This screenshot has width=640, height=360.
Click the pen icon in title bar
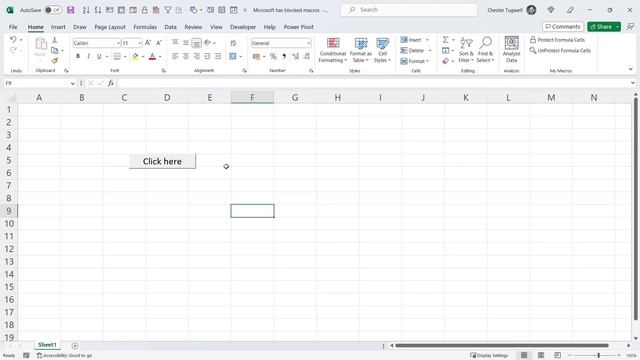click(570, 10)
